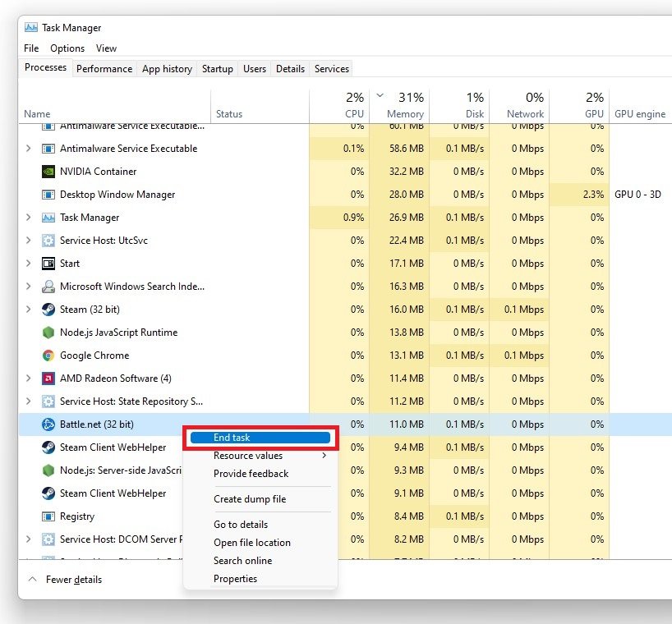
Task: Click the Battle.net (32 bit) icon
Action: [x=48, y=424]
